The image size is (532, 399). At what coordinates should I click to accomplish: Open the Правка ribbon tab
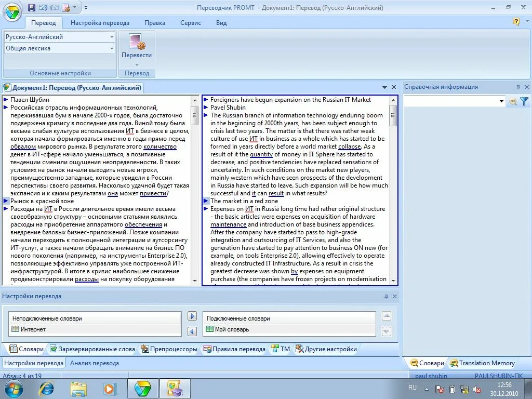tap(155, 23)
